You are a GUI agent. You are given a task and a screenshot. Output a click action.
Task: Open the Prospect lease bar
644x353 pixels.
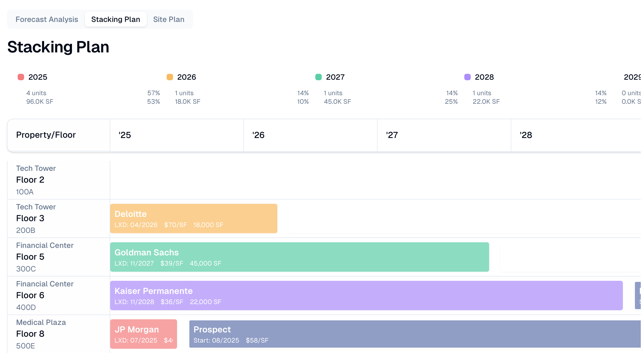415,334
